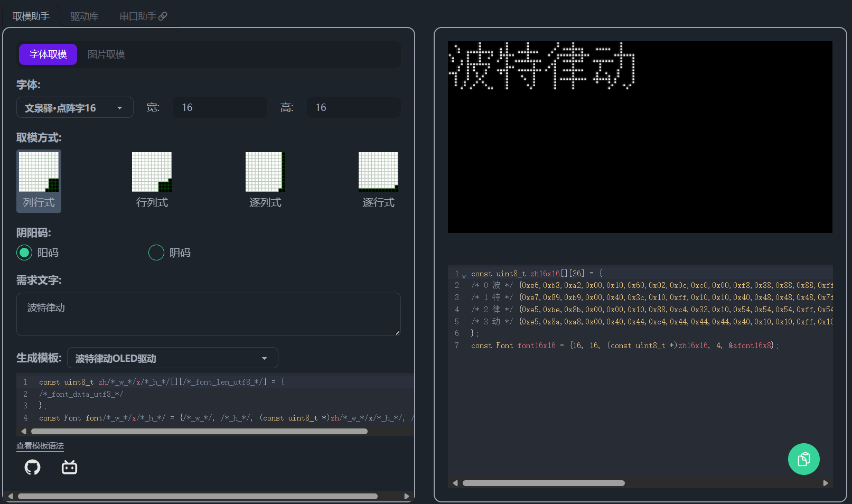Screen dimensions: 852x504
Task: Click link icon beside 串口助手 tab
Action: click(x=163, y=16)
